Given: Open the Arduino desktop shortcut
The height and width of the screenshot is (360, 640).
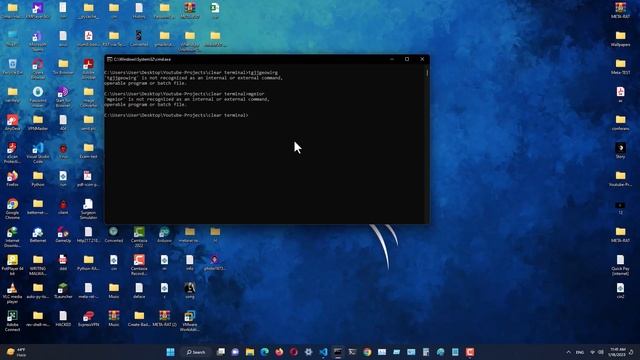Looking at the screenshot, I should pos(164,234).
